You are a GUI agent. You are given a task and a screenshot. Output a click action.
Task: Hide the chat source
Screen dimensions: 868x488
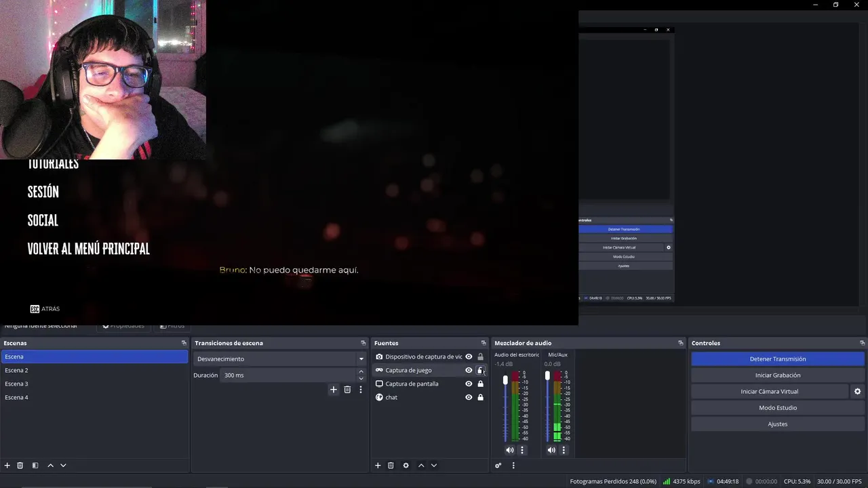click(x=469, y=397)
